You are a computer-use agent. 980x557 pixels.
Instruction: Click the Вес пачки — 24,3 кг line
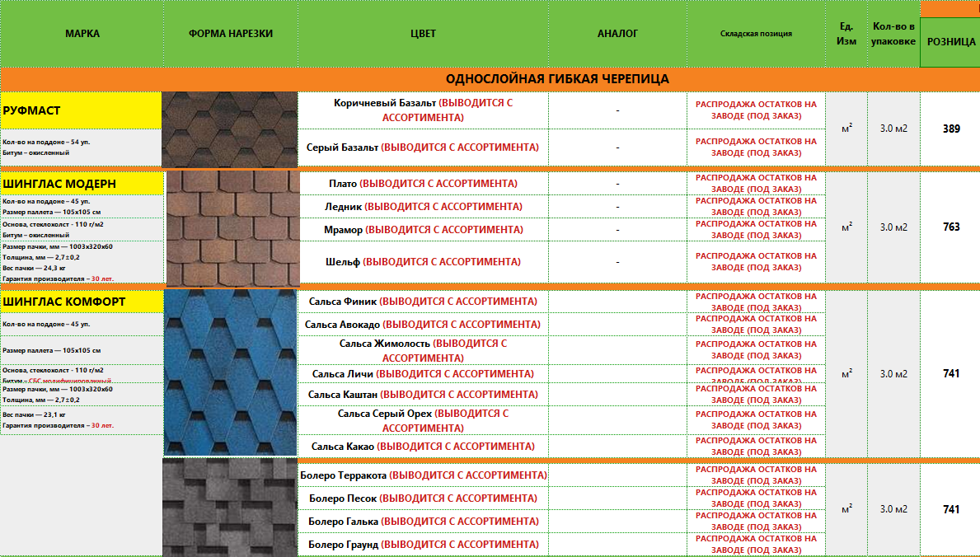(34, 268)
